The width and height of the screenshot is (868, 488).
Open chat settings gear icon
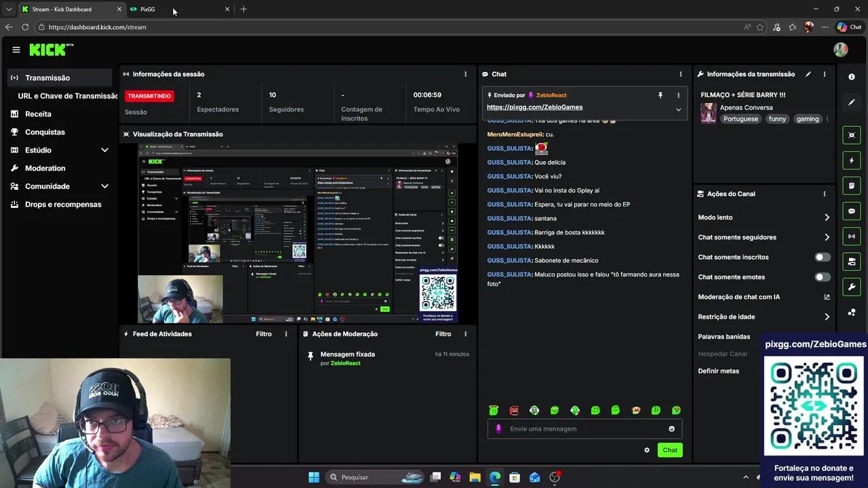647,450
